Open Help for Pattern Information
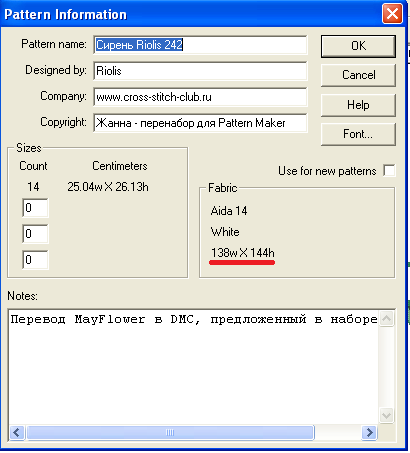This screenshot has height=453, width=410. (358, 105)
